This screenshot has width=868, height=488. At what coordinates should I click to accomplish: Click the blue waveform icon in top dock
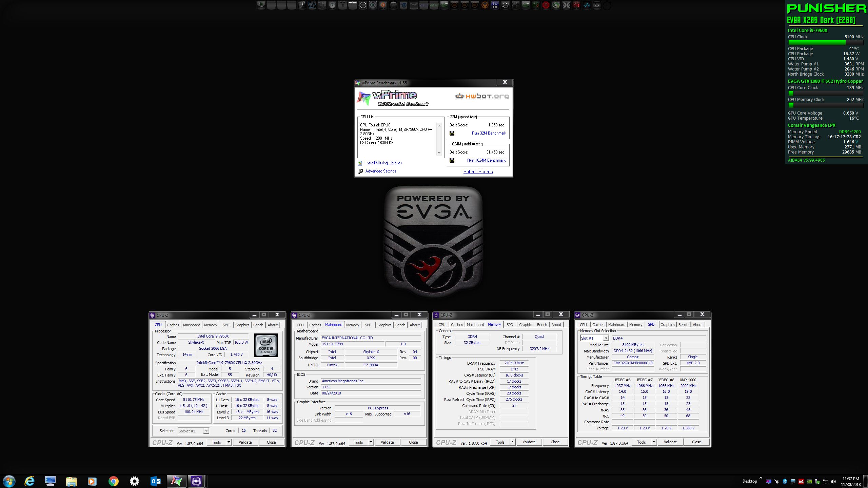(587, 5)
